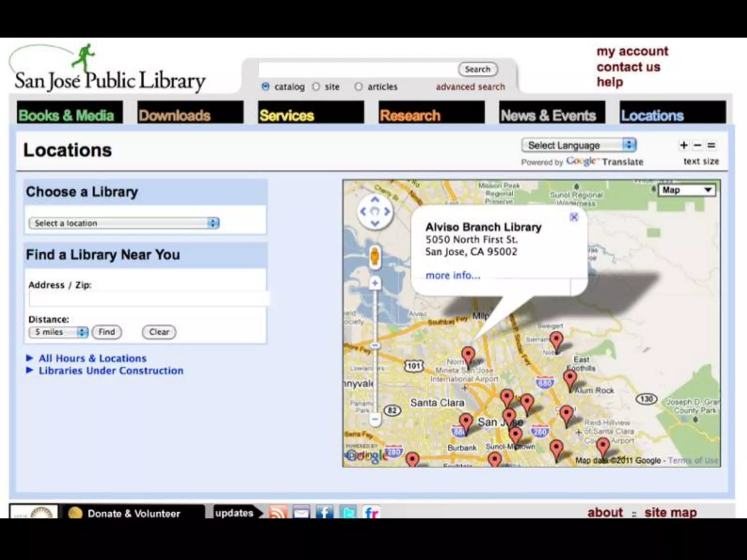Close the Alviso Branch Library info bubble
Screen dimensions: 747x560
tap(574, 217)
